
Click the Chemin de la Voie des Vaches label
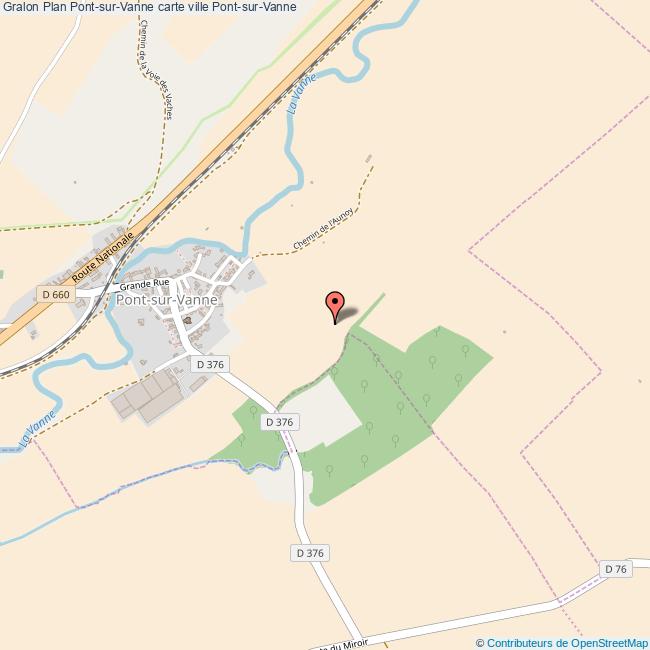156,70
